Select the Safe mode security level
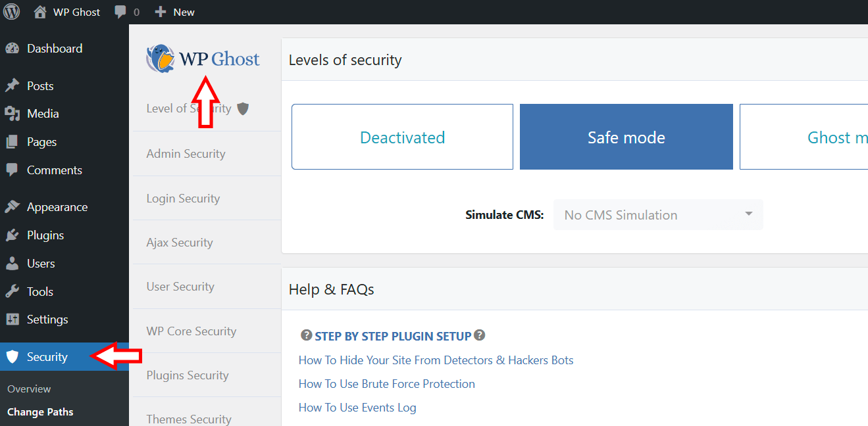The height and width of the screenshot is (426, 868). 626,137
